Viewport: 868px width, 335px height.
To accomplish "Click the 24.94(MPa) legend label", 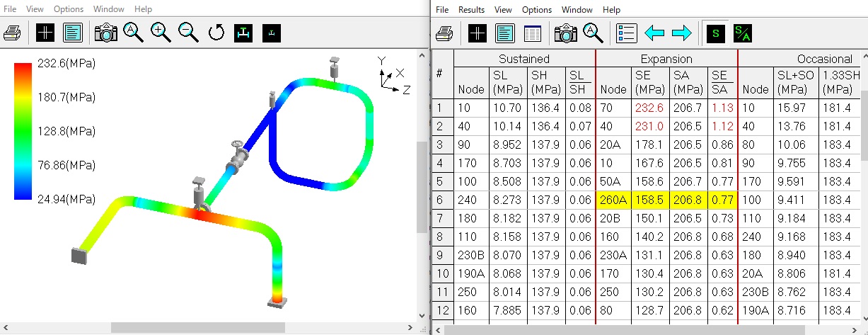I will click(66, 198).
